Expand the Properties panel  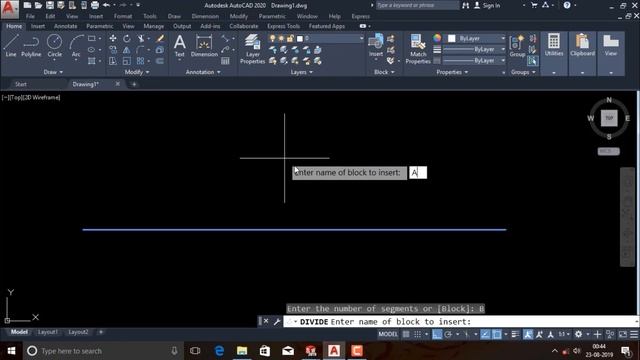452,72
